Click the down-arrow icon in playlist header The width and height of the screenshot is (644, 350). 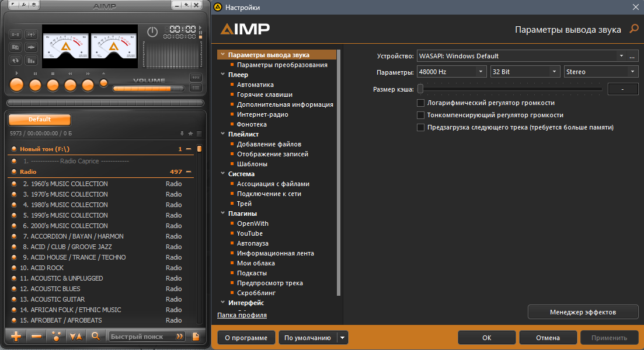[182, 134]
